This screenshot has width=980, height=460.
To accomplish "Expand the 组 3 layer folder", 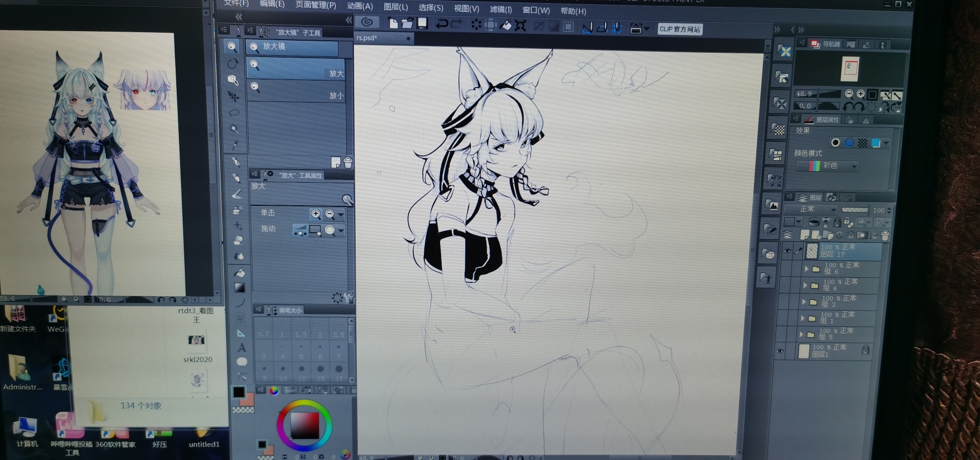I will 804,301.
